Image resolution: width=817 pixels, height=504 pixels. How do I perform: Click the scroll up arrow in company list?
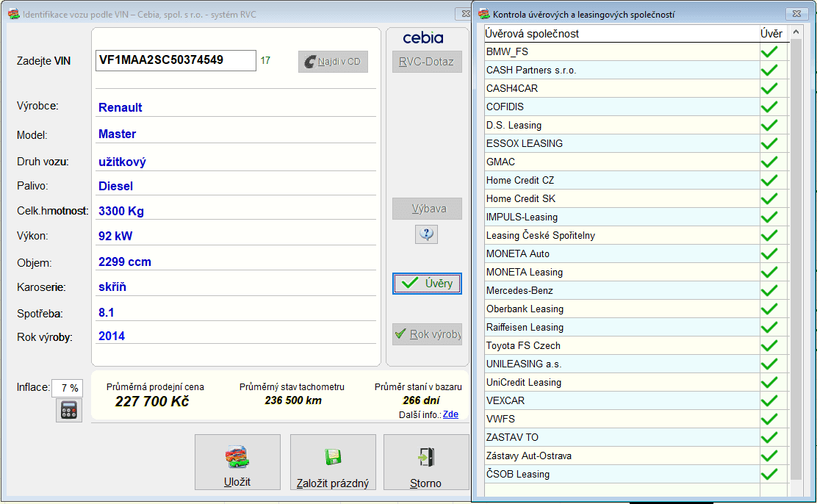click(x=796, y=32)
